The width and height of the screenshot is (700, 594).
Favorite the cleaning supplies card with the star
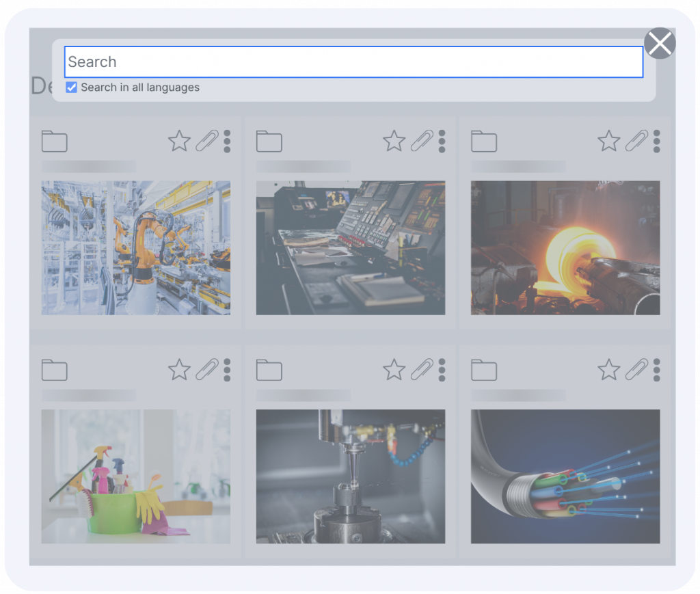[x=179, y=370]
